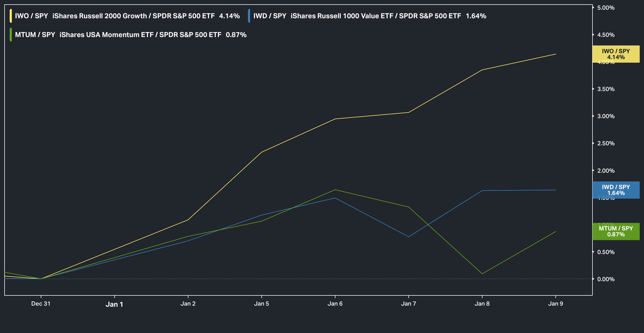Click the Jan 9 axis tick label
This screenshot has height=333, width=644.
[555, 304]
